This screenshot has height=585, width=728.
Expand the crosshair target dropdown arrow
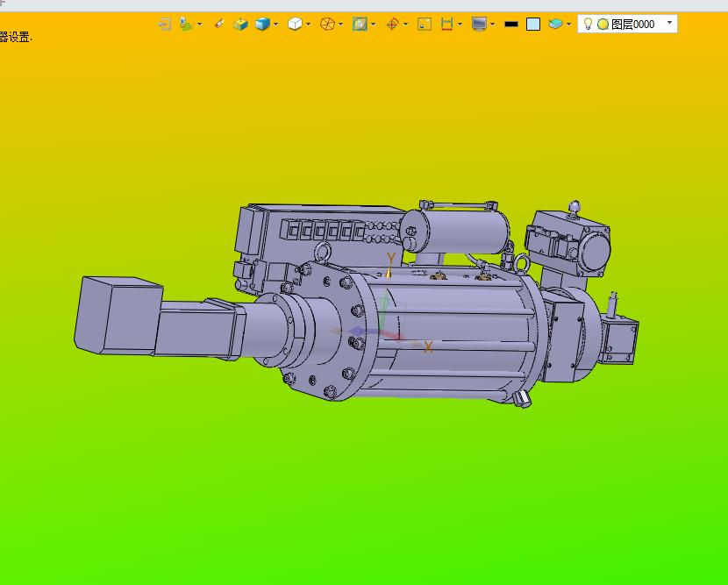click(x=406, y=25)
